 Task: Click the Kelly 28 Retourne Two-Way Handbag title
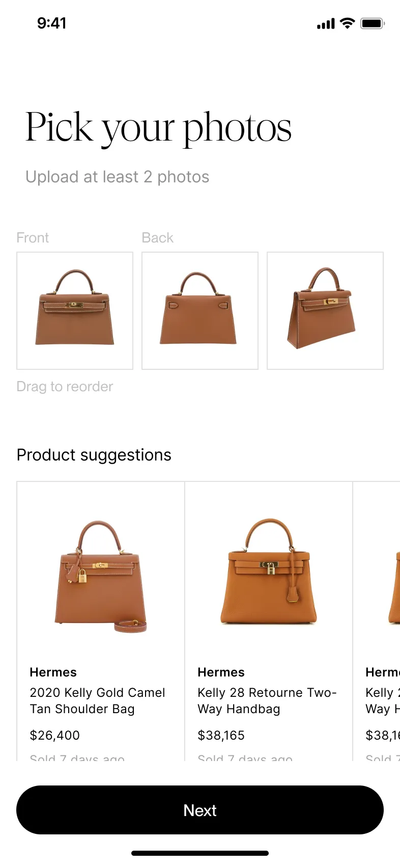tap(267, 701)
